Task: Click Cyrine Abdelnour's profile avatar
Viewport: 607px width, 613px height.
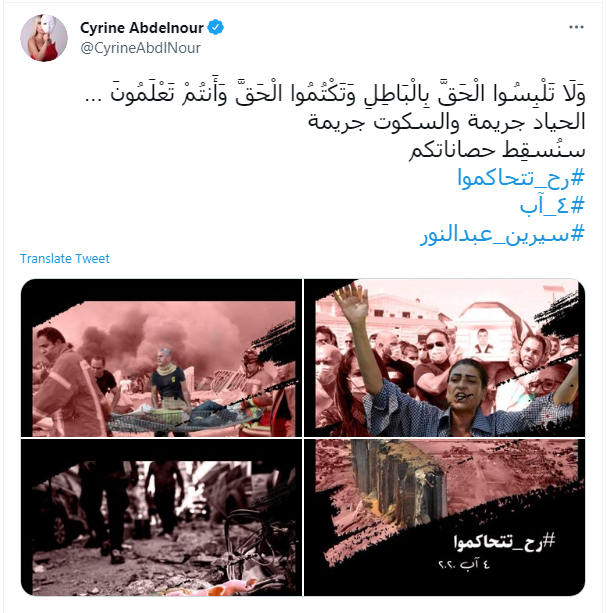Action: pyautogui.click(x=44, y=38)
